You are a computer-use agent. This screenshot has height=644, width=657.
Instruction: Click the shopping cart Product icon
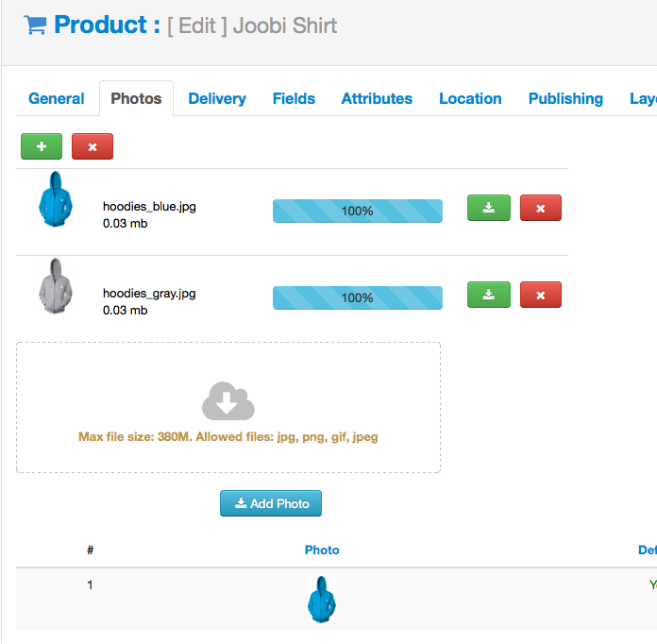[36, 25]
